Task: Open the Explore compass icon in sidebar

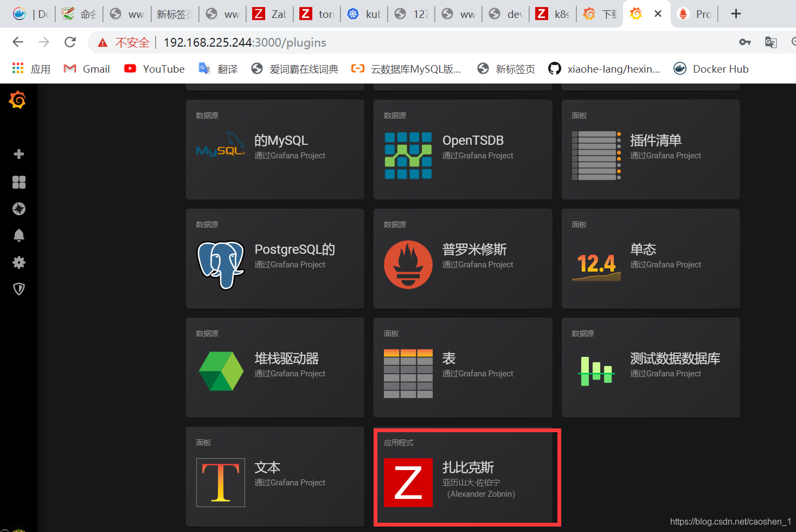Action: pyautogui.click(x=19, y=209)
